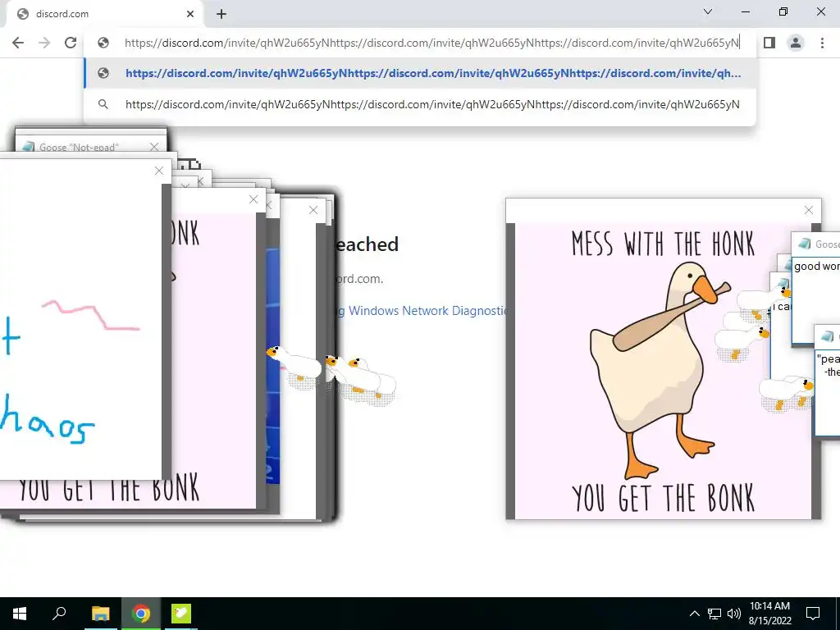
Task: Open a new tab with plus button
Action: [x=221, y=14]
